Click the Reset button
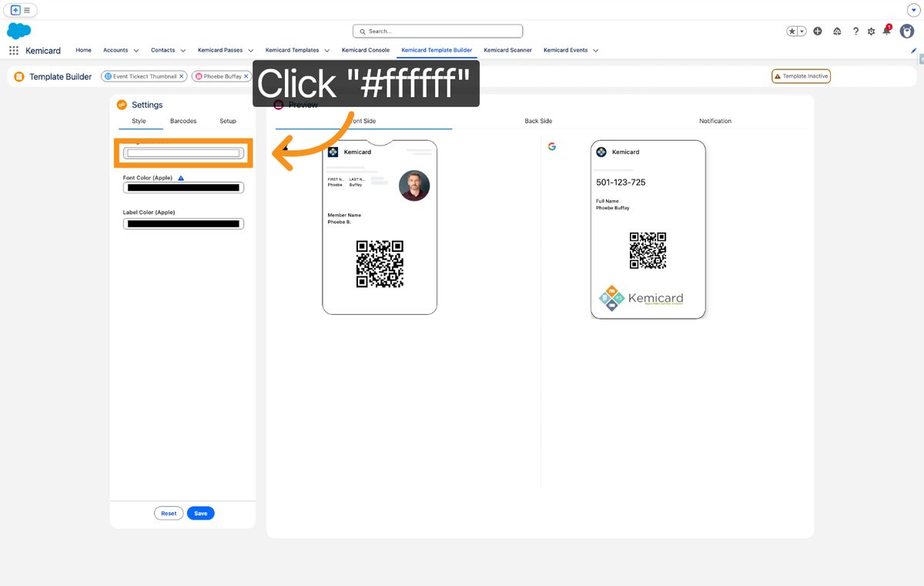The height and width of the screenshot is (586, 924). pyautogui.click(x=169, y=513)
